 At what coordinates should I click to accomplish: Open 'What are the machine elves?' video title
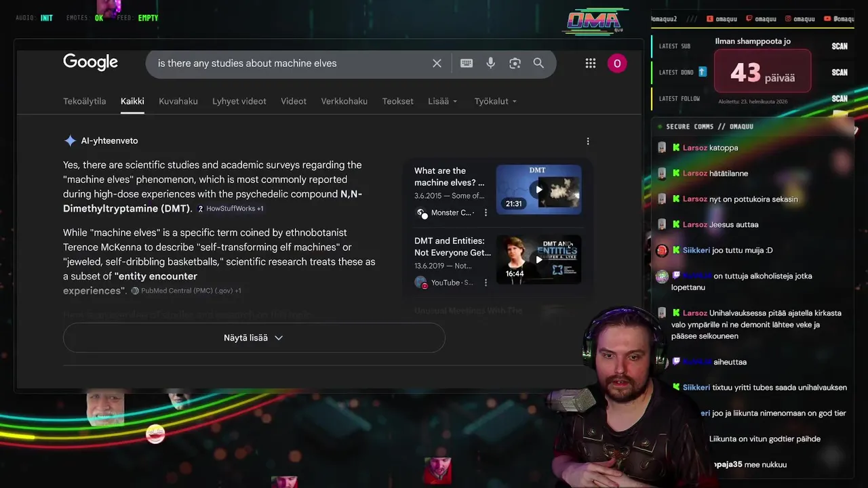[450, 176]
